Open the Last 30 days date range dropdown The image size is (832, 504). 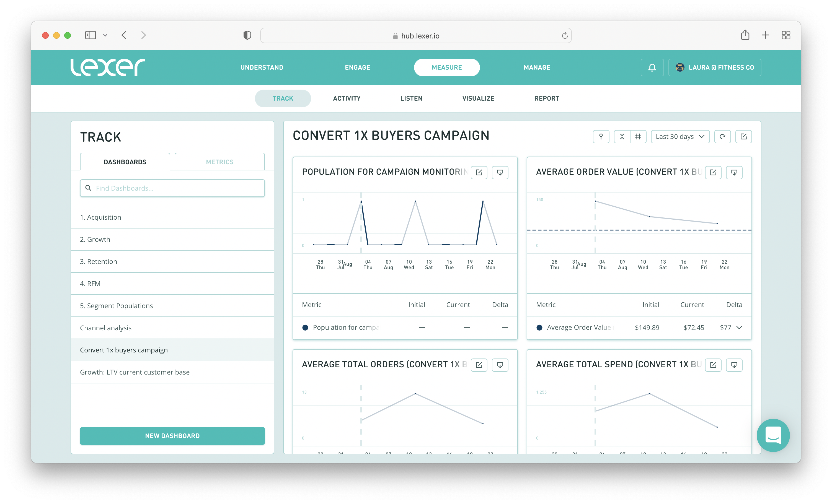680,137
